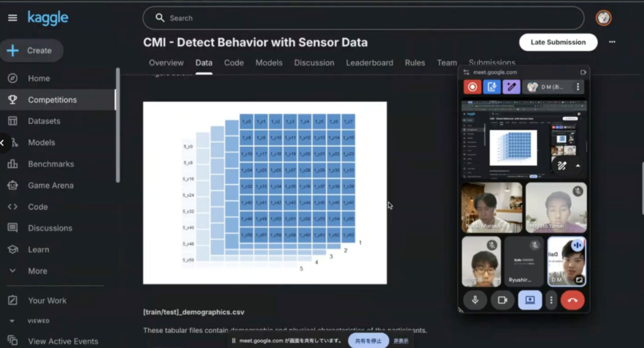644x348 pixels.
Task: Open the three-dot menu beside Late Submission
Action: (612, 42)
